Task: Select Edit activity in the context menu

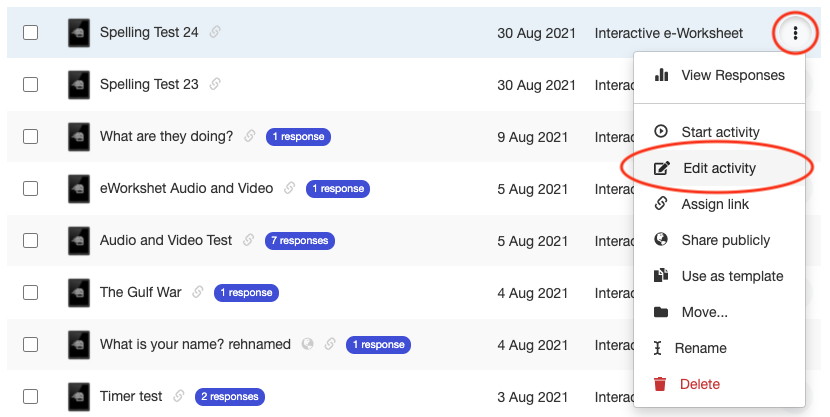Action: 719,168
